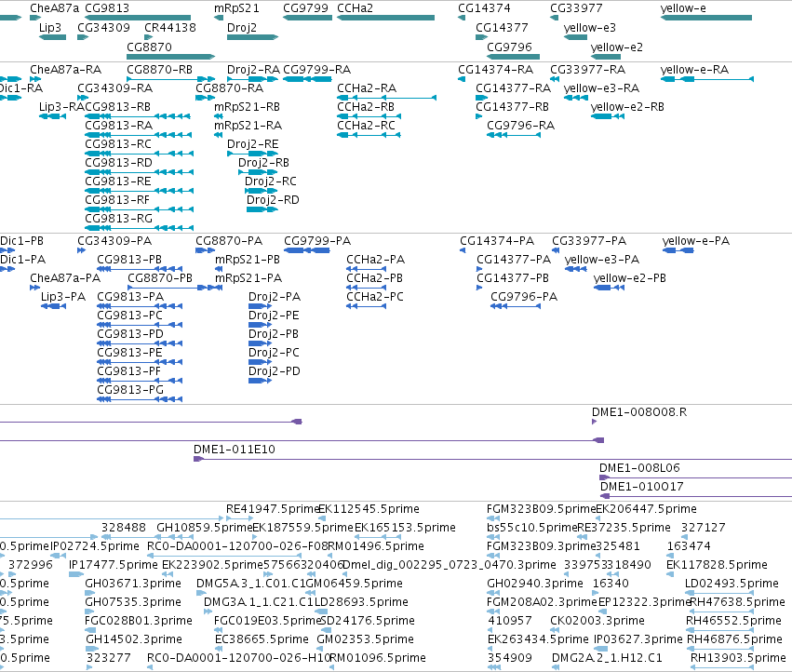Open the DME1-008L06 clone label
The image size is (792, 672).
pyautogui.click(x=639, y=468)
